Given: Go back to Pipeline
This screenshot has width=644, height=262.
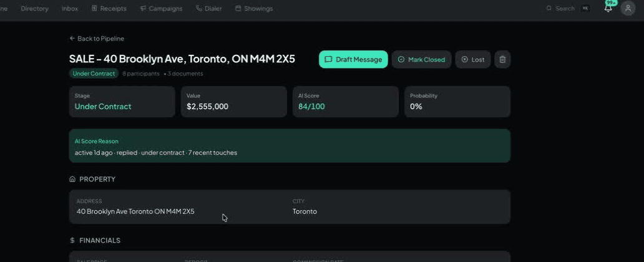Looking at the screenshot, I should (97, 39).
